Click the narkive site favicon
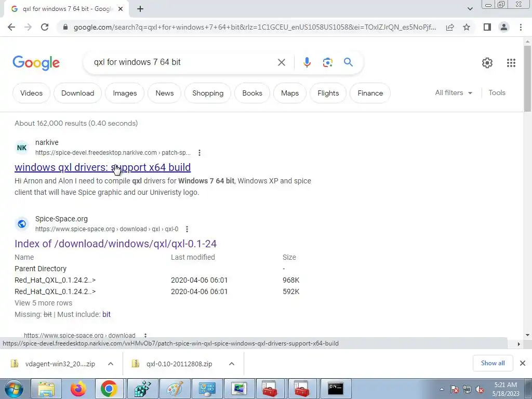Screen dimensions: 532x399 click(22, 148)
